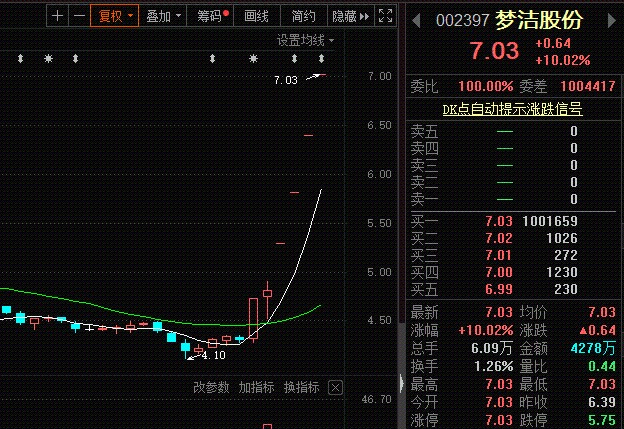Click 委差 value 1004417

[x=588, y=86]
